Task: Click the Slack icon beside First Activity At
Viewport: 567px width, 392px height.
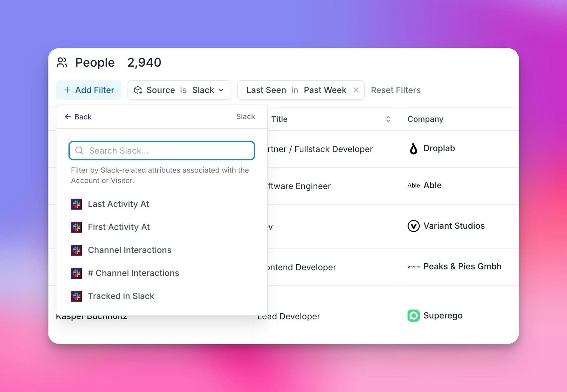Action: tap(76, 227)
